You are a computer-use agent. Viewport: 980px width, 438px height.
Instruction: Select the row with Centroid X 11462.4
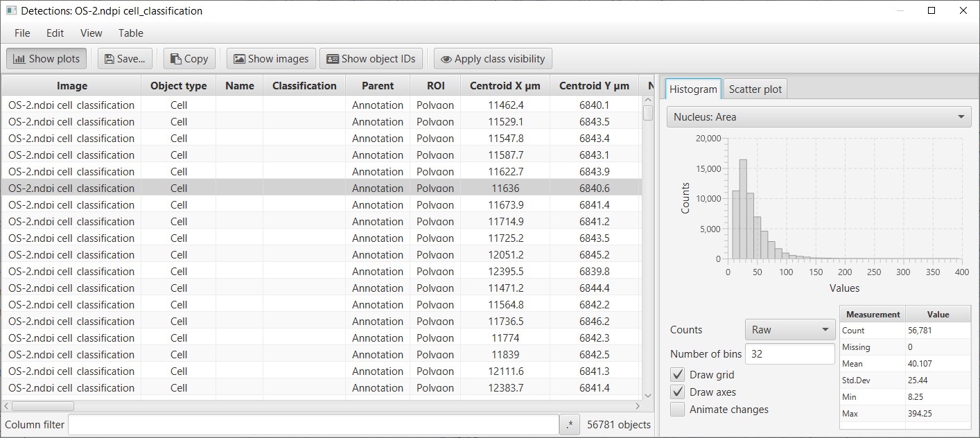pyautogui.click(x=322, y=105)
